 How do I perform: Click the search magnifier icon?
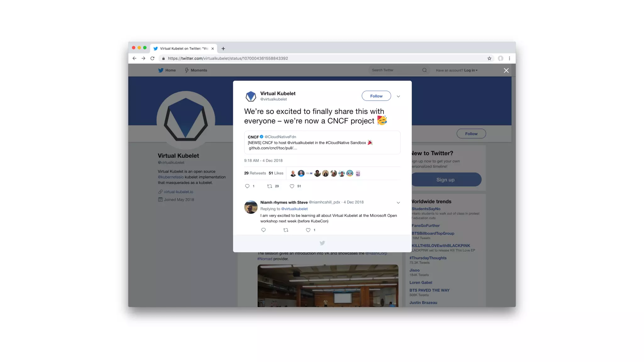tap(425, 70)
